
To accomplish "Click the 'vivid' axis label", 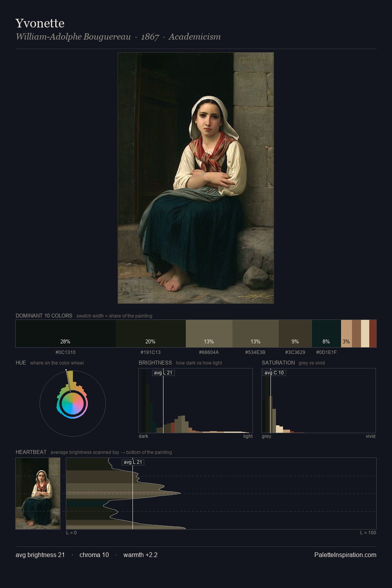I will (x=370, y=436).
